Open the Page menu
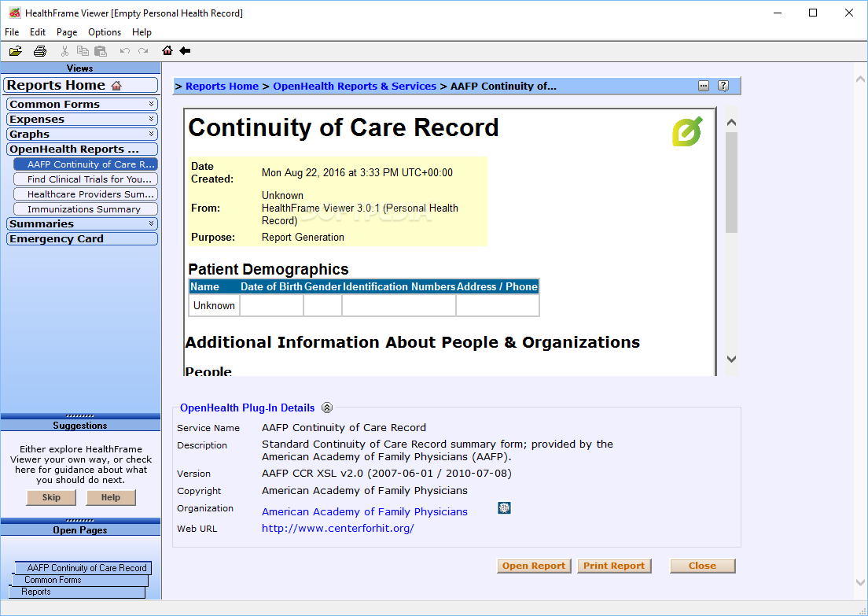The width and height of the screenshot is (868, 616). point(67,32)
